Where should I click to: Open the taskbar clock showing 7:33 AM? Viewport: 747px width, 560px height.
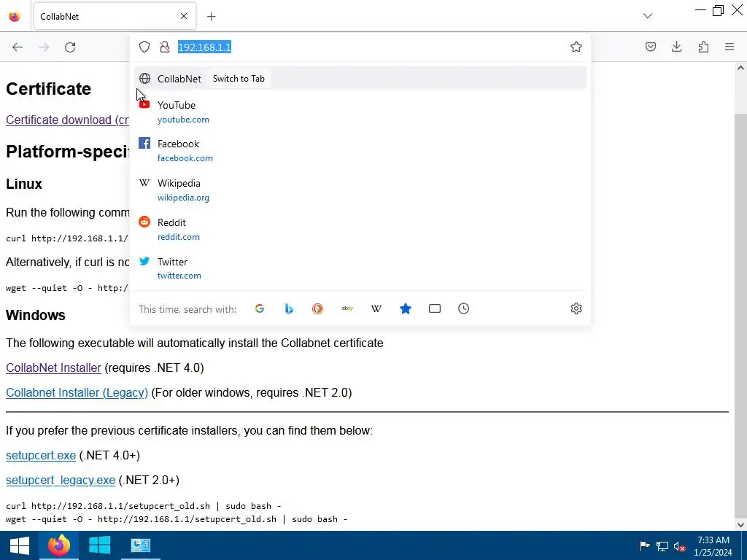click(713, 546)
